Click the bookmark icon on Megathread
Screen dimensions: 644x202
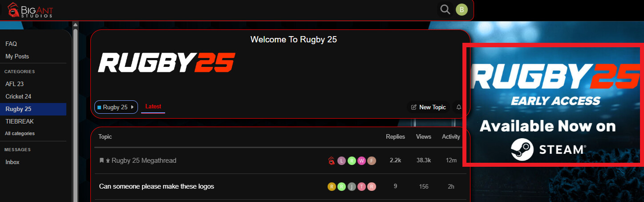click(x=101, y=161)
